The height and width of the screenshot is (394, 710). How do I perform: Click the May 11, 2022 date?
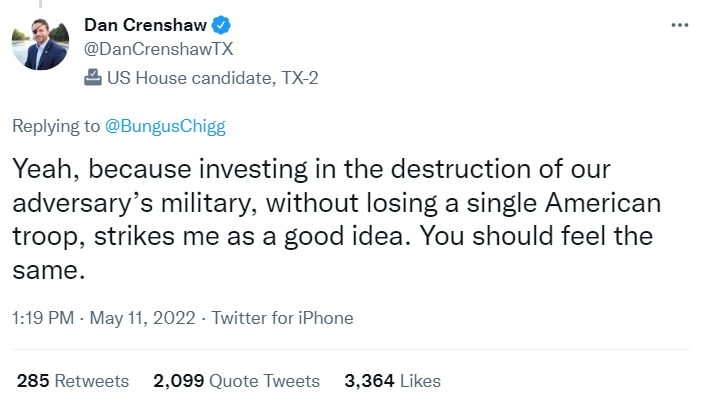(143, 318)
